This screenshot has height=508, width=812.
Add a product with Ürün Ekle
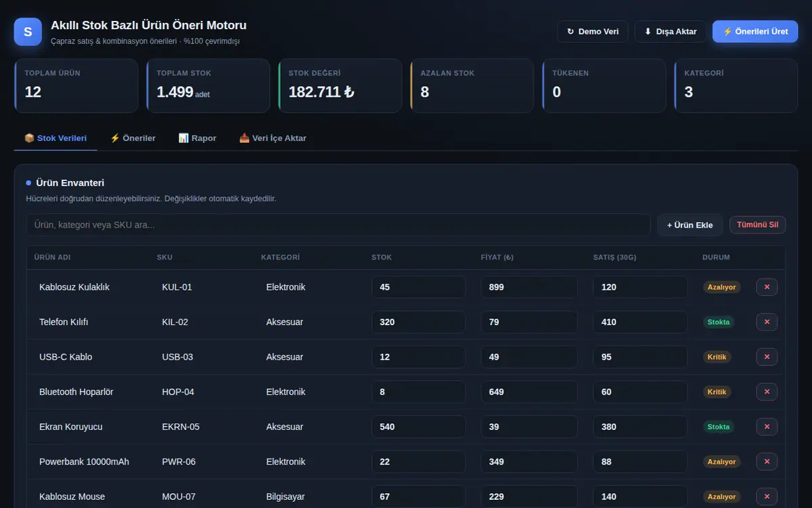690,225
